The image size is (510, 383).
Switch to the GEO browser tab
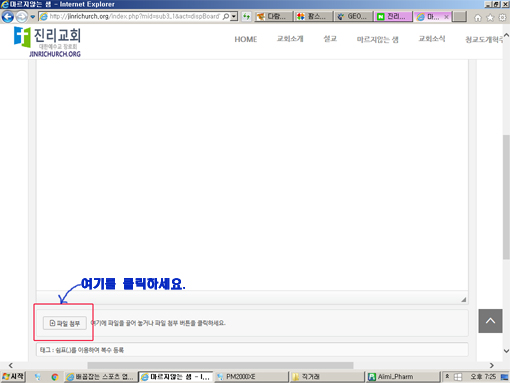coord(353,16)
